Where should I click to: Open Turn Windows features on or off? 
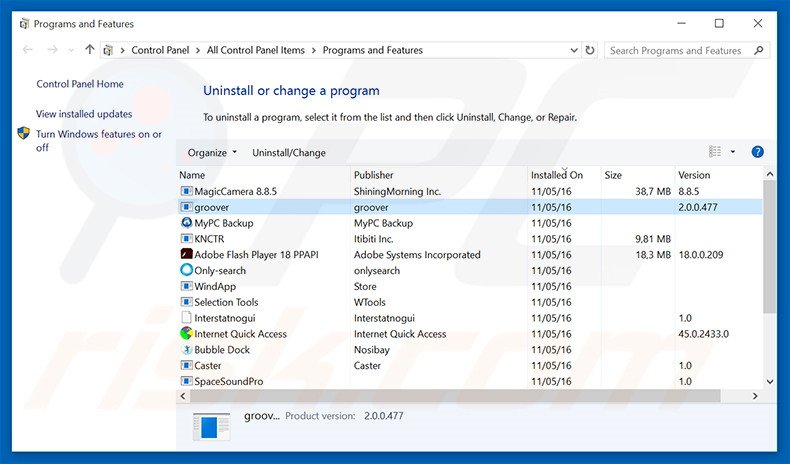[99, 141]
